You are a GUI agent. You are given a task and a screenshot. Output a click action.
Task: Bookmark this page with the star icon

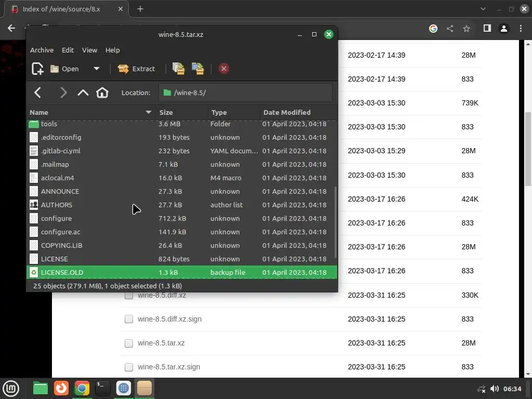coord(467,29)
